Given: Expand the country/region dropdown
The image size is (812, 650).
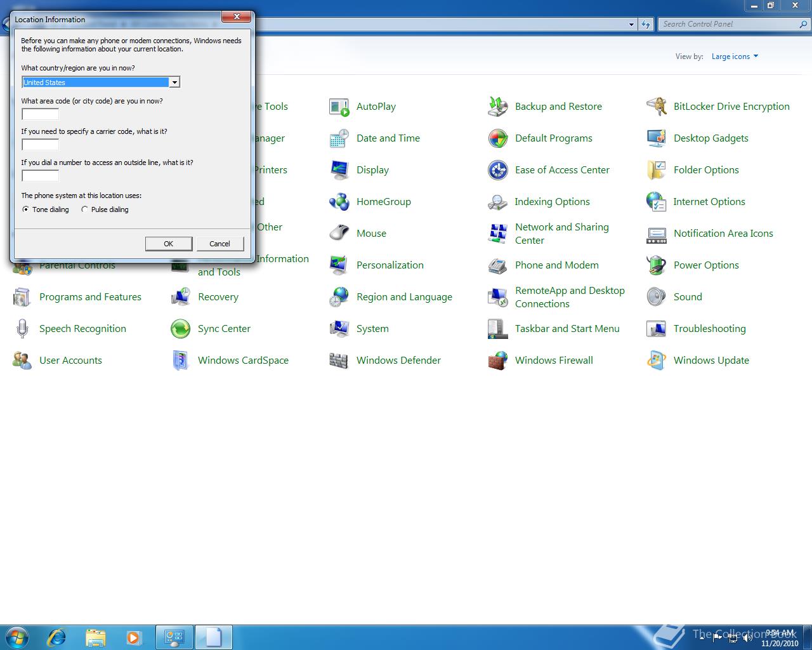Looking at the screenshot, I should pyautogui.click(x=174, y=83).
